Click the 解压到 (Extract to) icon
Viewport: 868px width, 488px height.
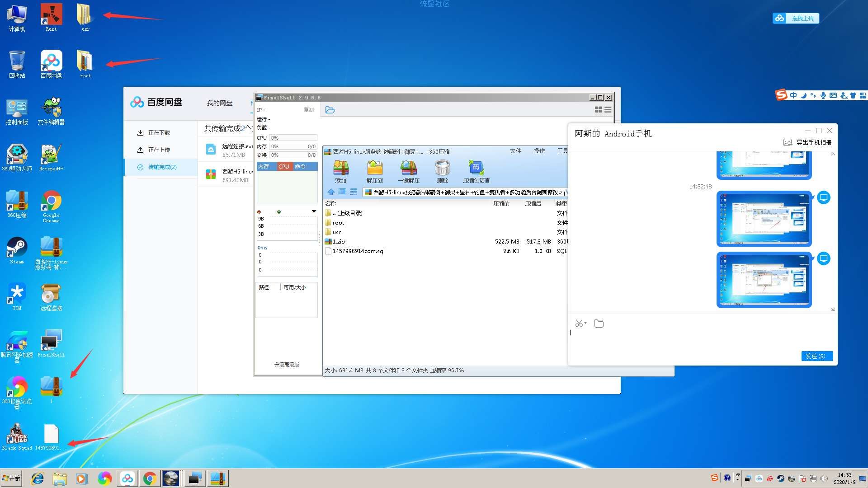tap(374, 171)
